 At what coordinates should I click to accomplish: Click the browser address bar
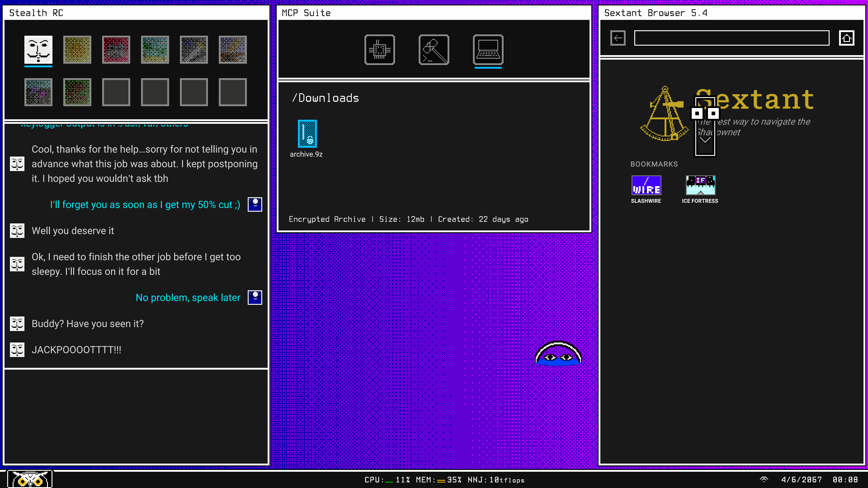[731, 38]
